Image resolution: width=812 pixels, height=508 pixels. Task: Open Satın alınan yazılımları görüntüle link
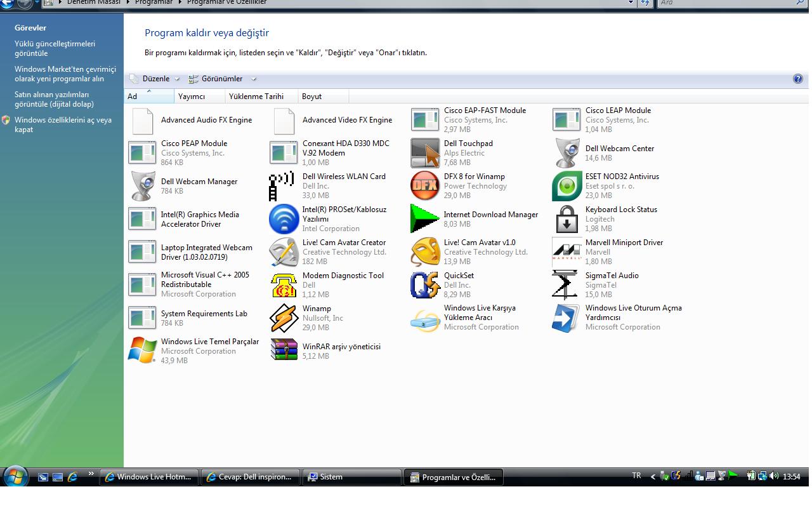[54, 100]
